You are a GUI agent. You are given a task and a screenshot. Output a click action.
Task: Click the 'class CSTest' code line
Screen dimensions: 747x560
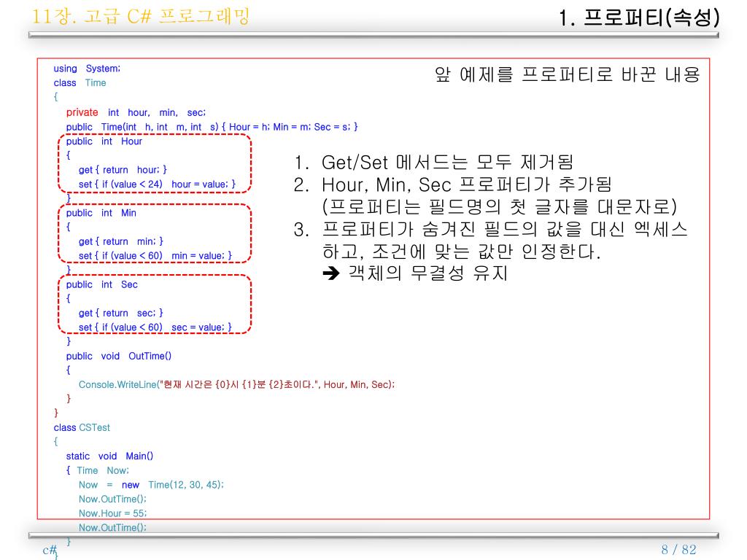coord(82,427)
